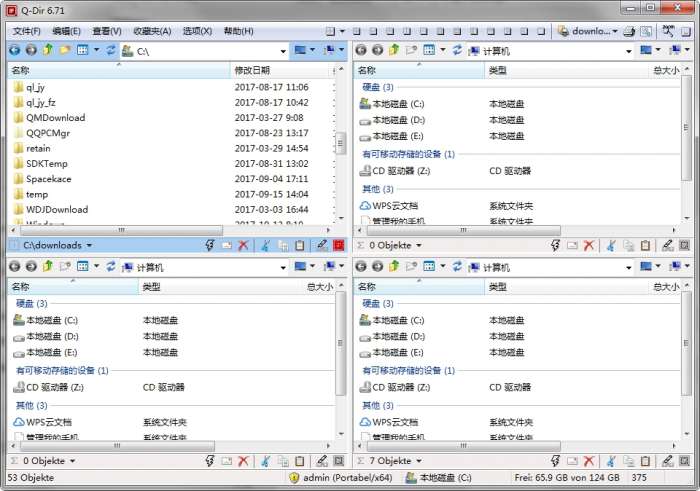Sort by the 修改日期 column in the C:\ pane
700x491 pixels.
pyautogui.click(x=280, y=71)
